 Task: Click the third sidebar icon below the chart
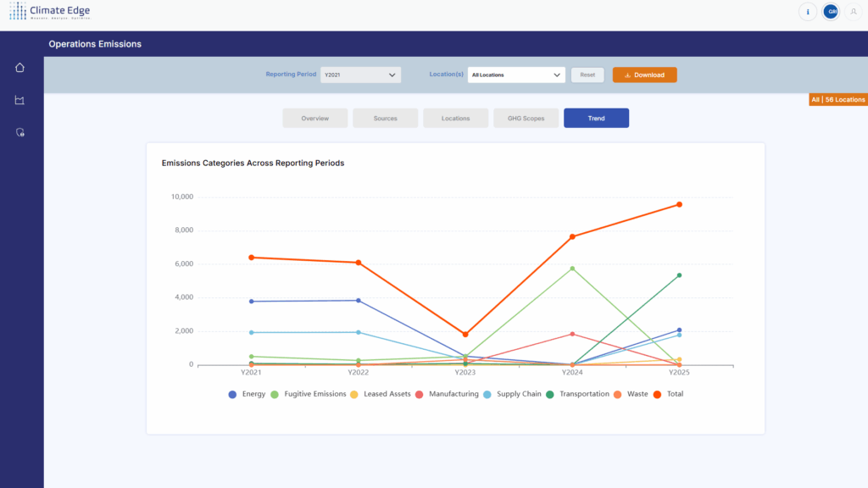tap(19, 132)
